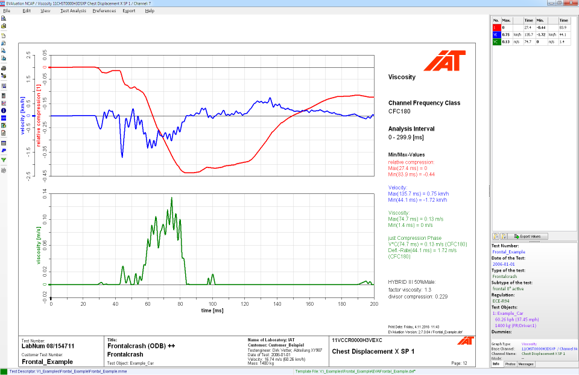This screenshot has height=375, width=579.
Task: Open the Help menu
Action: click(150, 11)
